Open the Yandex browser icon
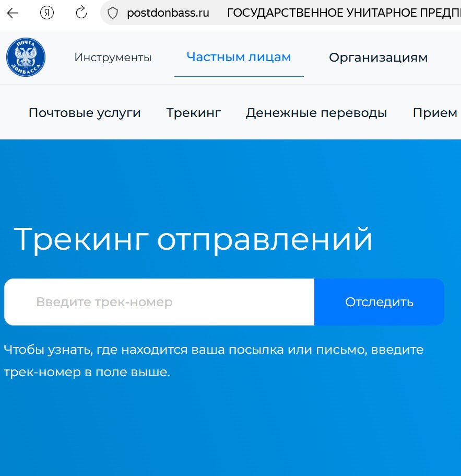Screen dimensions: 461x476 46,13
